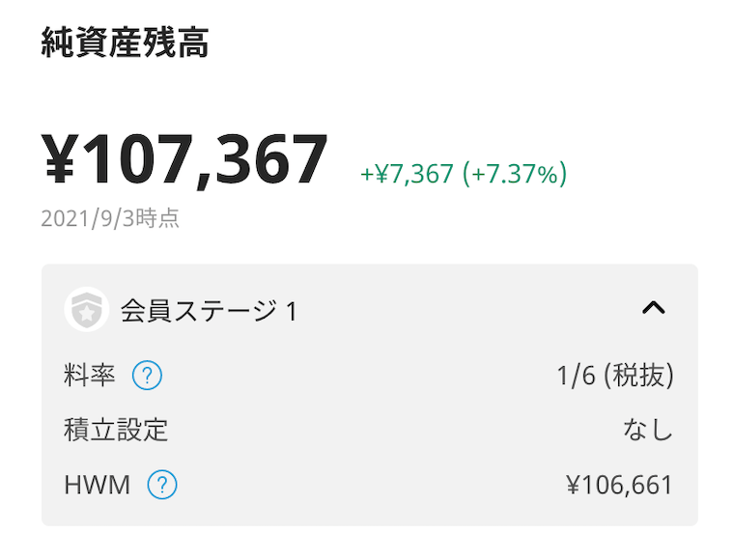Click the なし value for 積立設定
Screen dimensions: 734x560
tap(648, 430)
